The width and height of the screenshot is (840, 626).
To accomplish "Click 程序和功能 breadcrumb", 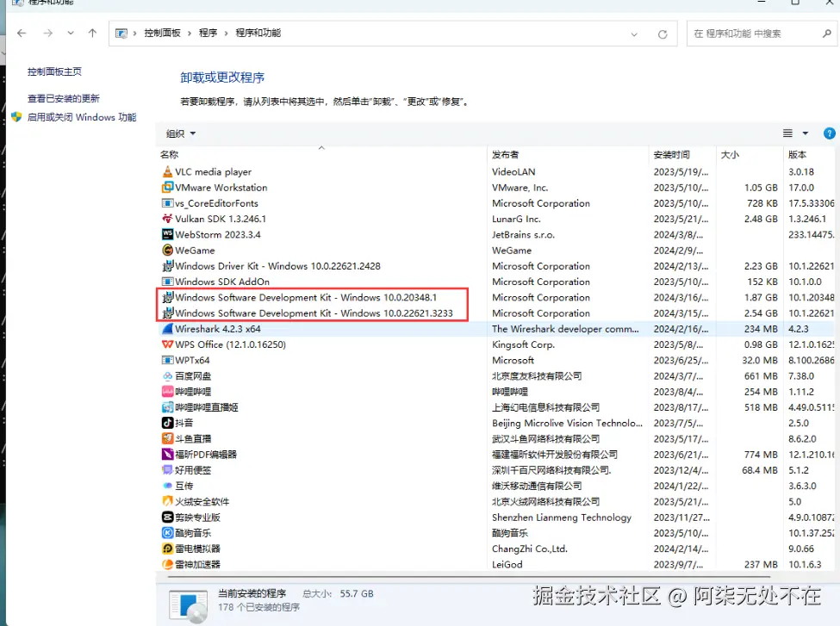I will click(258, 34).
